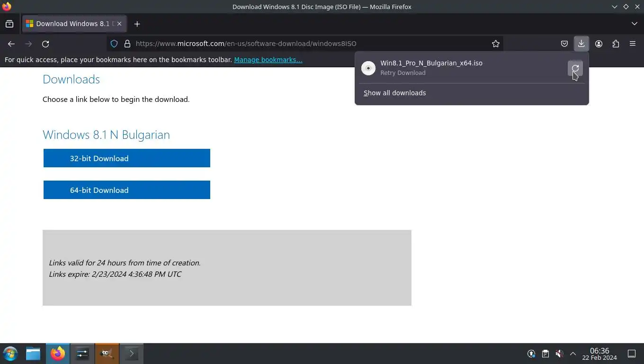
Task: Click the show desktop button
Action: (632, 354)
